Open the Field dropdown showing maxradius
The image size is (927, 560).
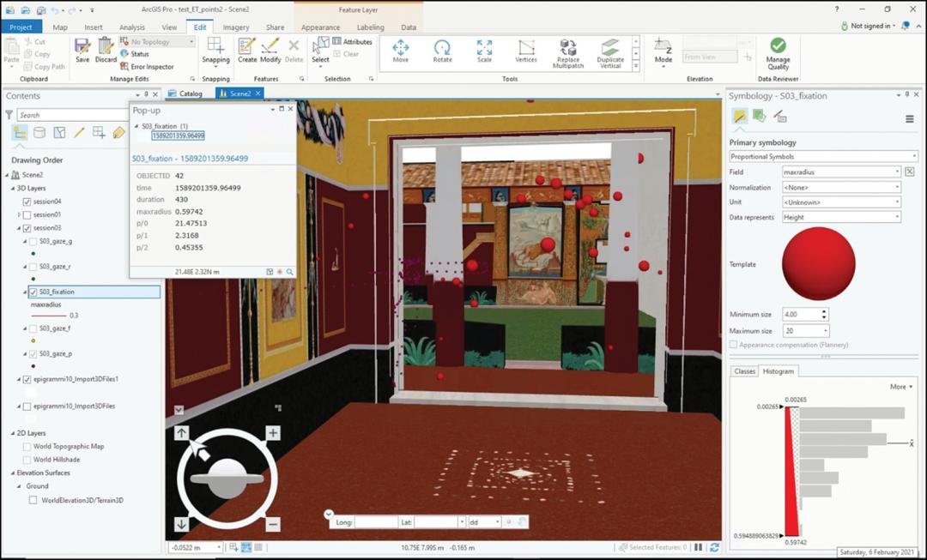tap(841, 172)
